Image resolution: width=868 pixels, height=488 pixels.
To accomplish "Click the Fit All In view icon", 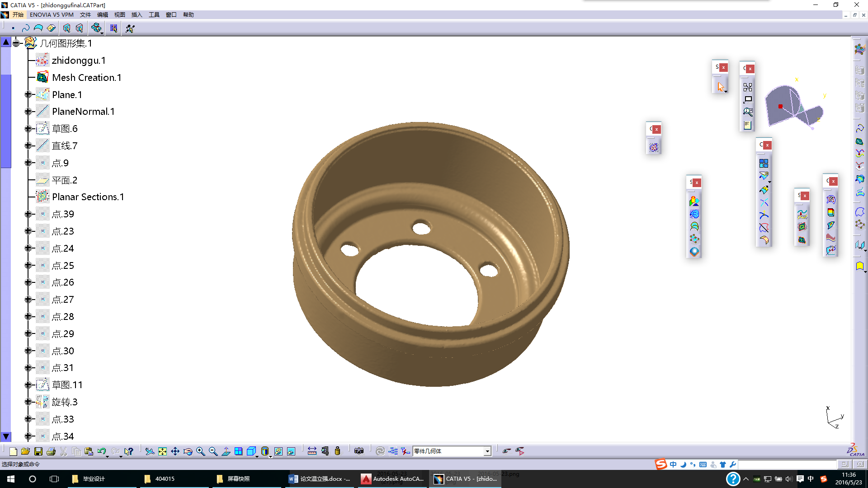I will [162, 451].
